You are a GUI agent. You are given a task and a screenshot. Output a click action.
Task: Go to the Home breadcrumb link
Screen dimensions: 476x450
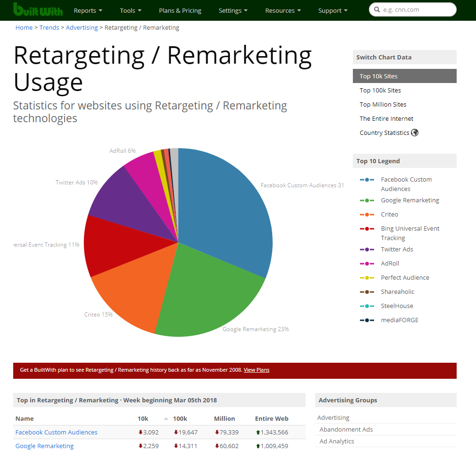pyautogui.click(x=24, y=28)
